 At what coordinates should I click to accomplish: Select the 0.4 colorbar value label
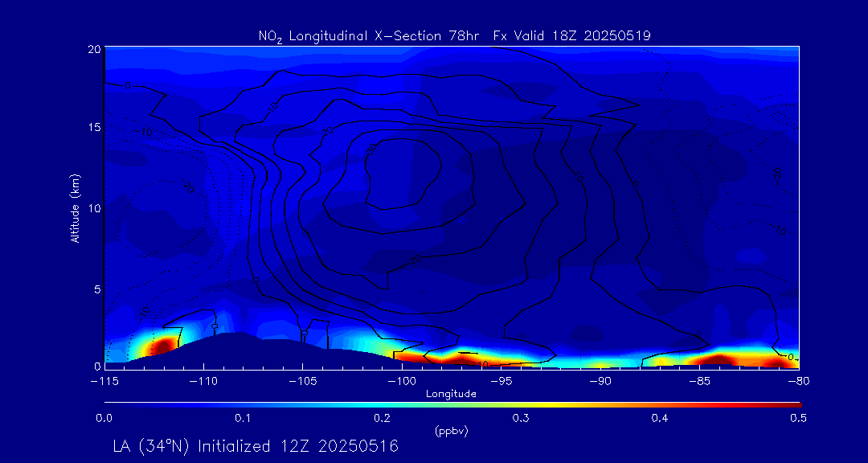660,418
